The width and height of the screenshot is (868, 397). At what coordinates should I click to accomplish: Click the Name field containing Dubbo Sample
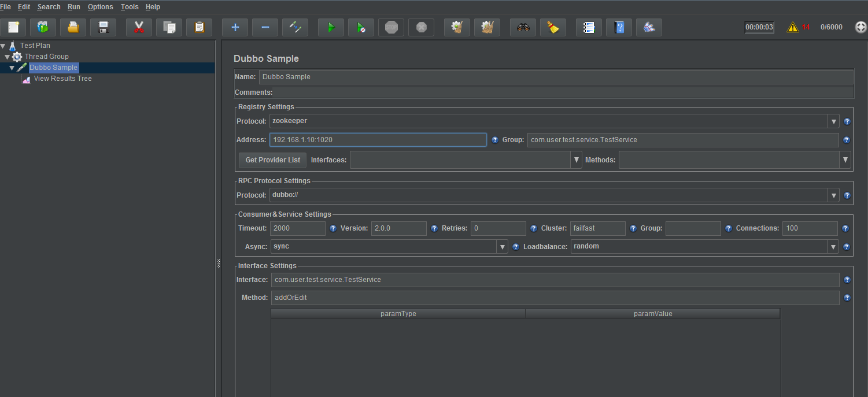point(556,77)
